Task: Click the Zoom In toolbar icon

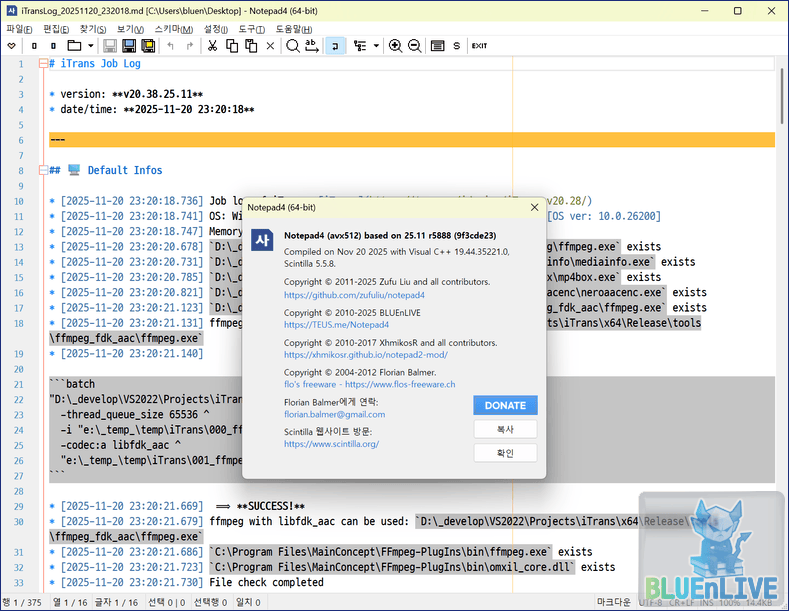Action: [x=396, y=46]
